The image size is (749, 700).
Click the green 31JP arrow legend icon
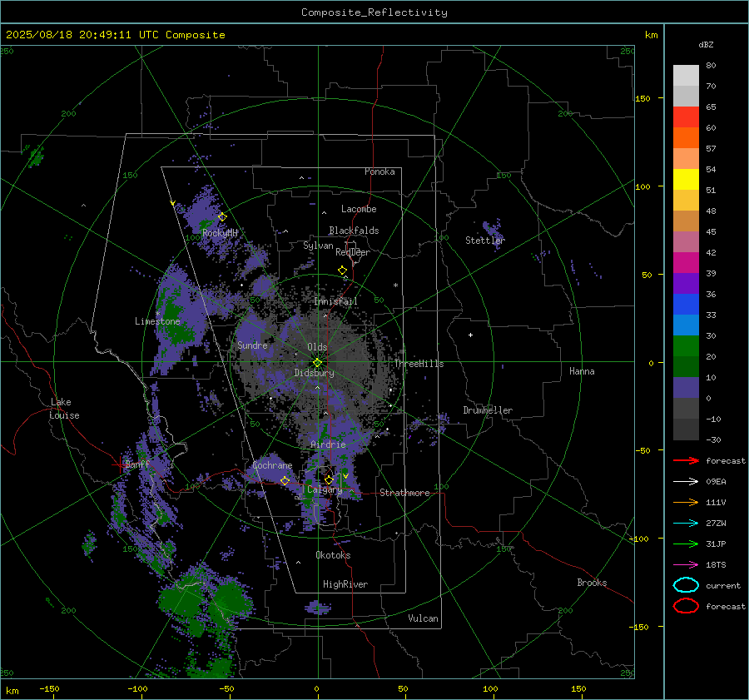click(x=686, y=544)
